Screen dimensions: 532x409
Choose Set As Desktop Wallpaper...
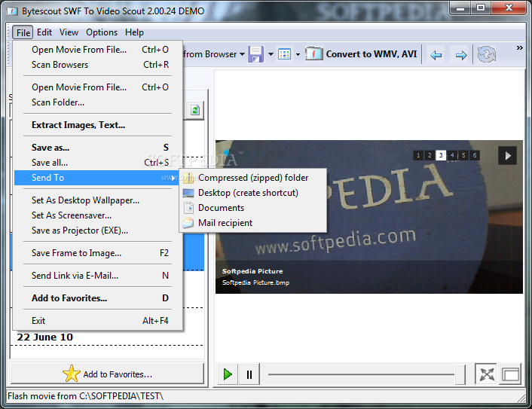[98, 200]
